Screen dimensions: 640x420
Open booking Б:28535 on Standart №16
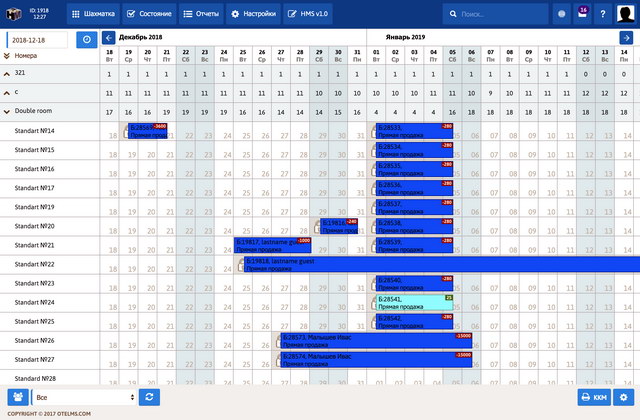point(414,169)
